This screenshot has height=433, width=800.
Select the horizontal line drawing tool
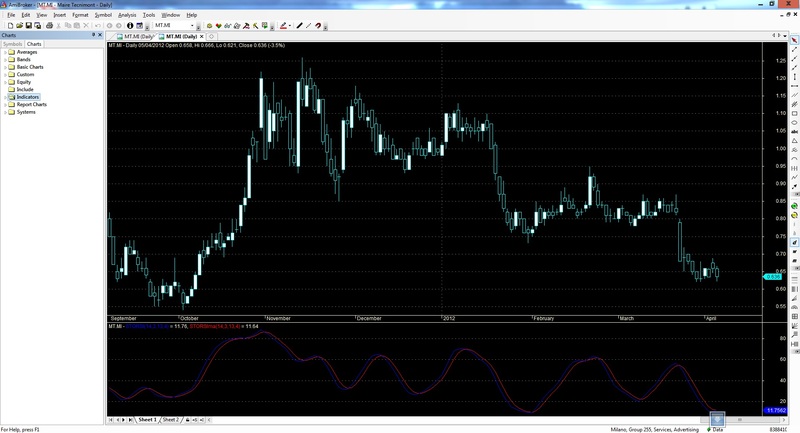[794, 86]
